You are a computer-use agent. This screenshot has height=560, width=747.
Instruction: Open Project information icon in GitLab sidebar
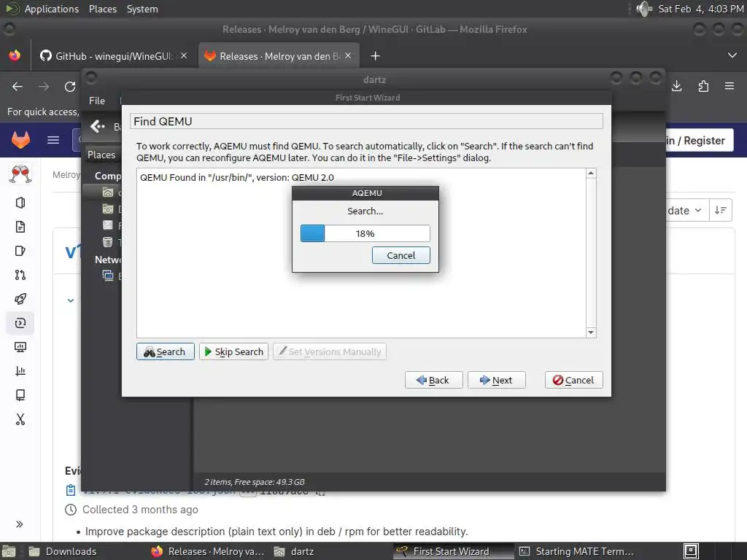point(20,203)
